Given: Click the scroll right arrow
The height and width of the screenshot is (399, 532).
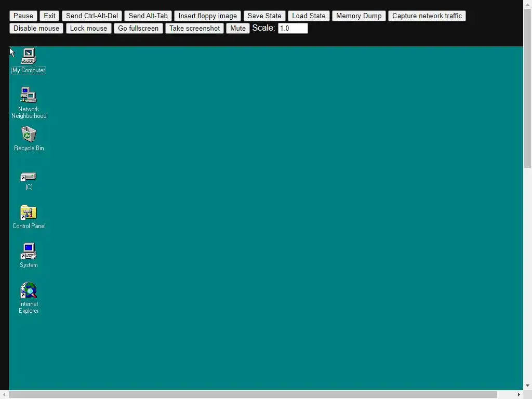Looking at the screenshot, I should tap(519, 395).
